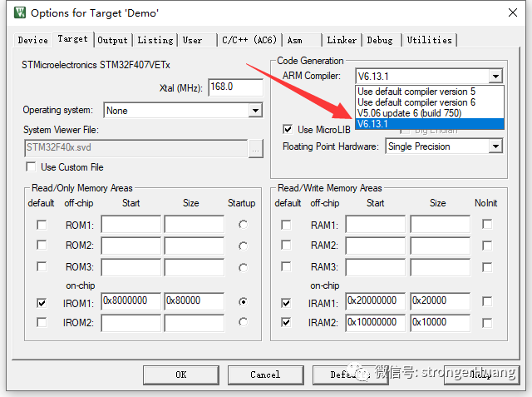Check the RAM2 default checkbox

click(286, 246)
